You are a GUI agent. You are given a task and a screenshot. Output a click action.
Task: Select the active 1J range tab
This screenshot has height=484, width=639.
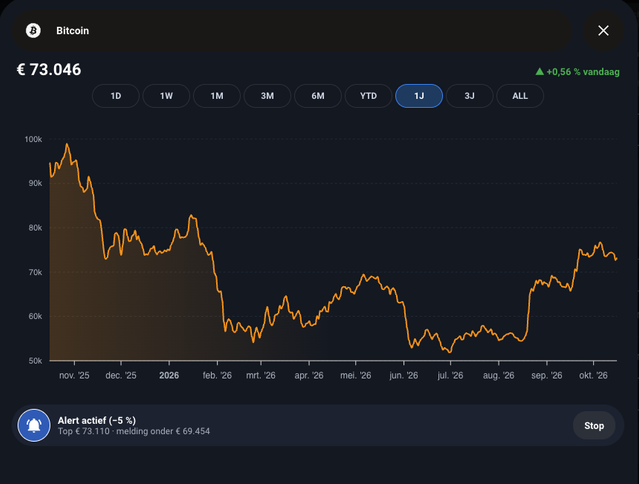click(419, 96)
